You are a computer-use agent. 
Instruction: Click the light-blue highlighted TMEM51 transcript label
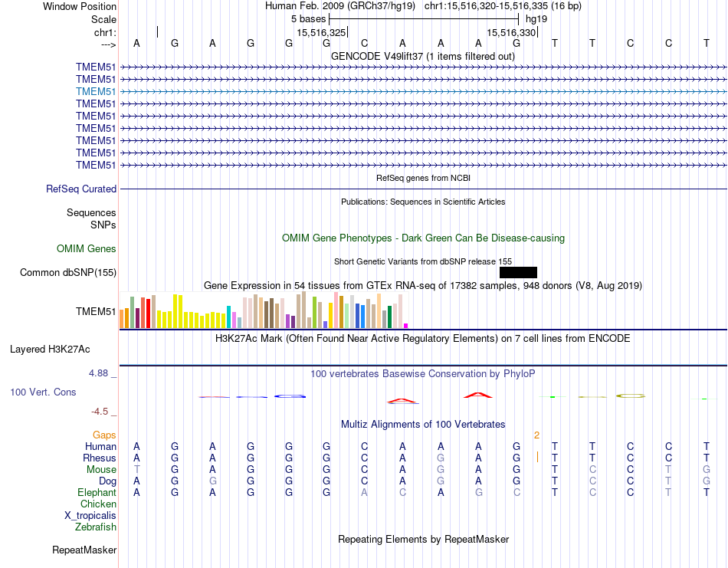[96, 91]
